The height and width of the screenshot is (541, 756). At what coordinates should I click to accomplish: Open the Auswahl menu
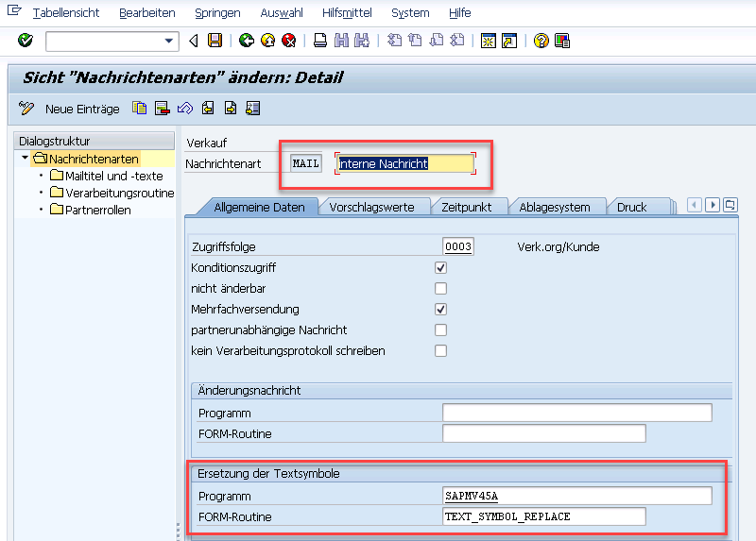pos(282,12)
